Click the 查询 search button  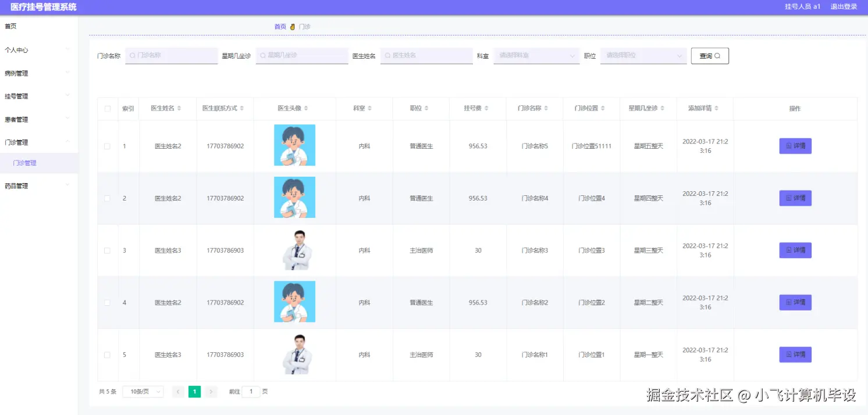[710, 56]
